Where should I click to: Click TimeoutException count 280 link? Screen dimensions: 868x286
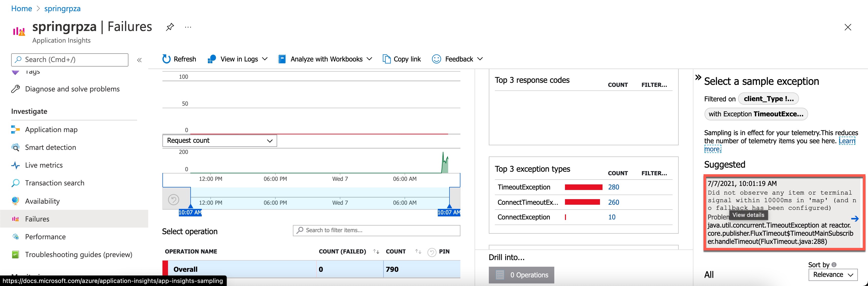coord(613,187)
